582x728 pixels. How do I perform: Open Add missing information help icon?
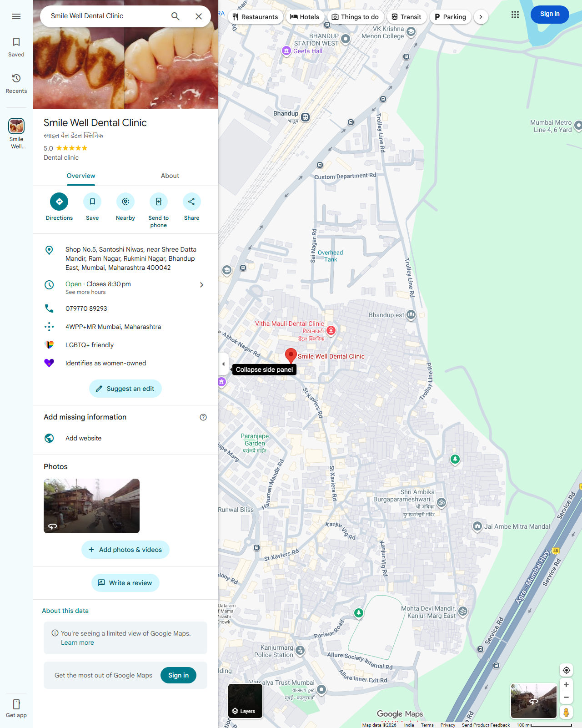tap(203, 417)
